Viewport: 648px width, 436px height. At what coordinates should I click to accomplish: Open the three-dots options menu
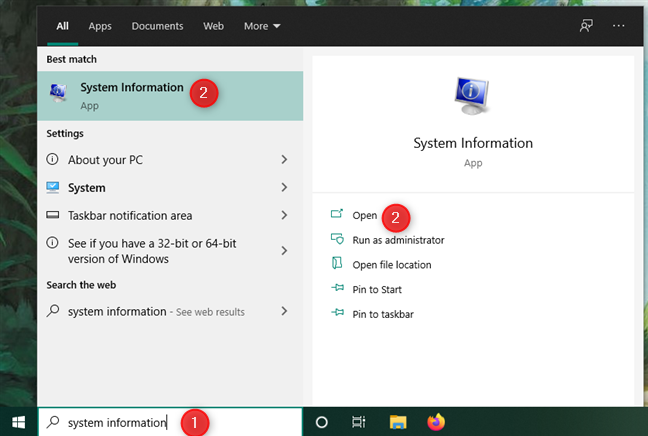pos(619,26)
